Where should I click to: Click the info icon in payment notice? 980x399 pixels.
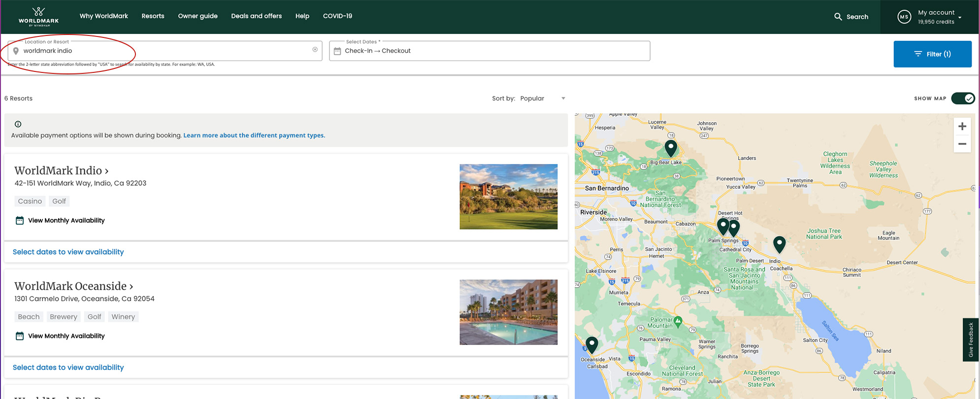(x=18, y=124)
